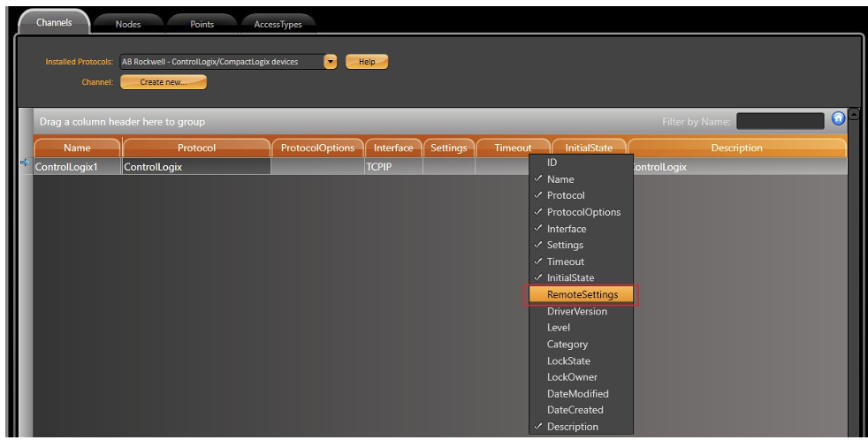Show the DateModified column
The image size is (868, 440).
[581, 393]
